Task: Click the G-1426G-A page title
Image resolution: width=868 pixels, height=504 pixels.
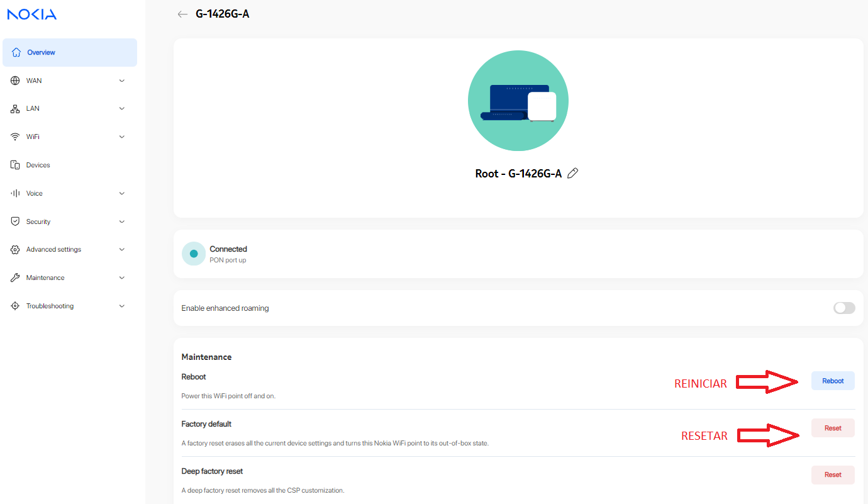Action: click(x=223, y=14)
